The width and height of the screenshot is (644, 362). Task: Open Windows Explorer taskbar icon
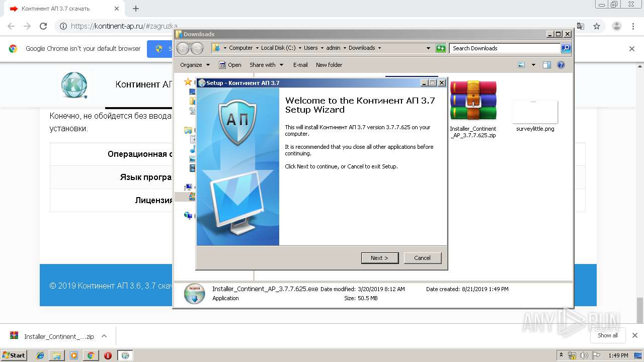point(57,355)
